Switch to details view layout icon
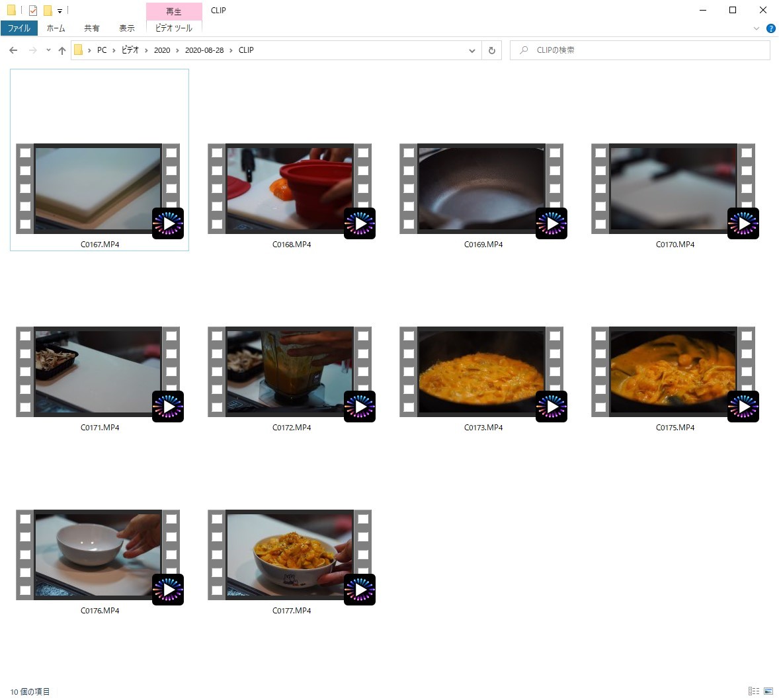 754,691
